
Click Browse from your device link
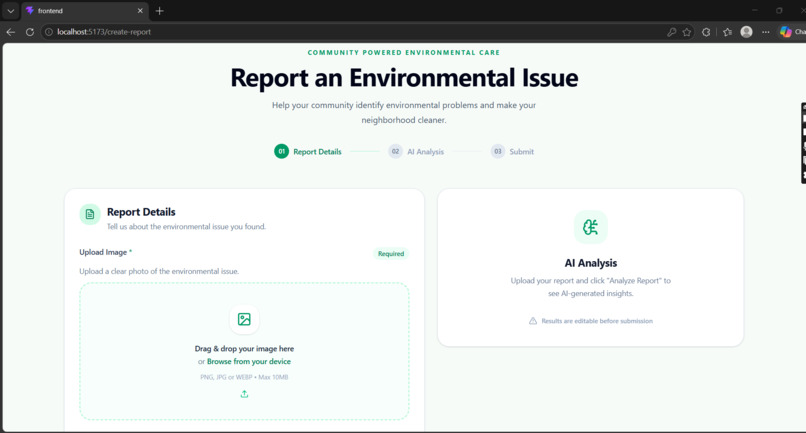coord(249,362)
